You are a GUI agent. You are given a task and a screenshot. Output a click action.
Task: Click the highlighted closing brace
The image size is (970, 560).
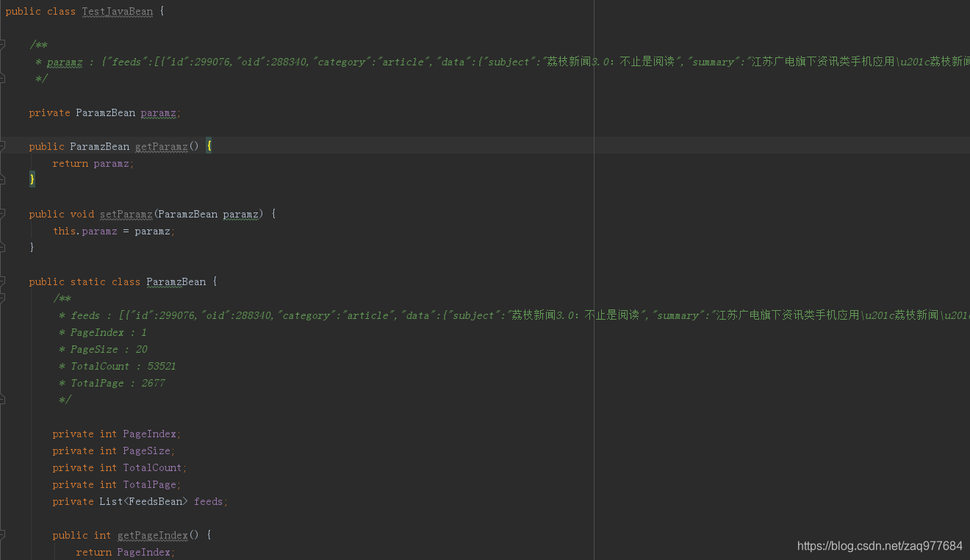(x=30, y=179)
